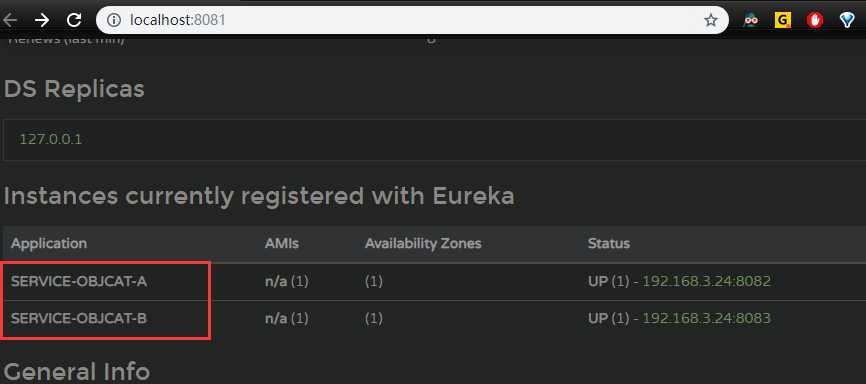Screen dimensions: 866x384
Task: Bookmark this page with the star icon
Action: point(711,20)
